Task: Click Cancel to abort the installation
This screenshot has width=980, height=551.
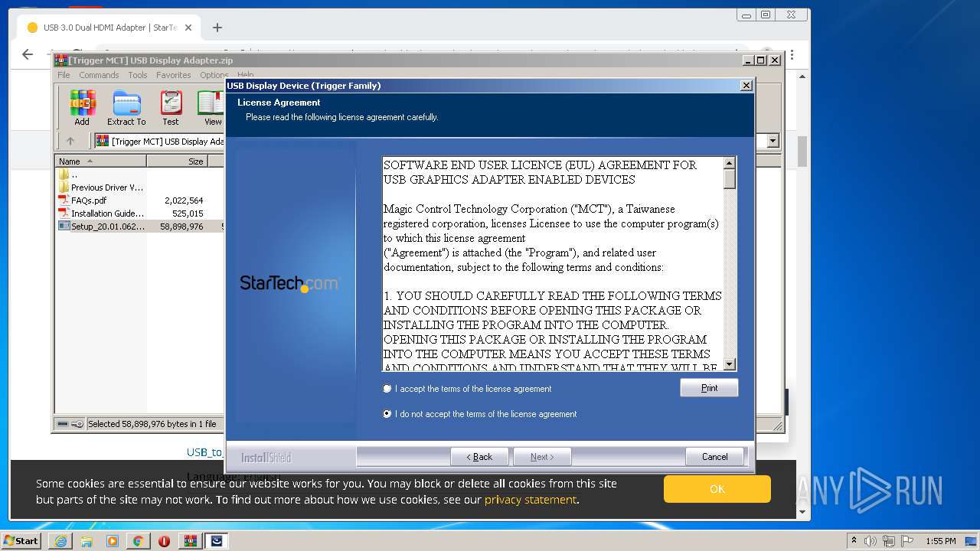Action: coord(715,457)
